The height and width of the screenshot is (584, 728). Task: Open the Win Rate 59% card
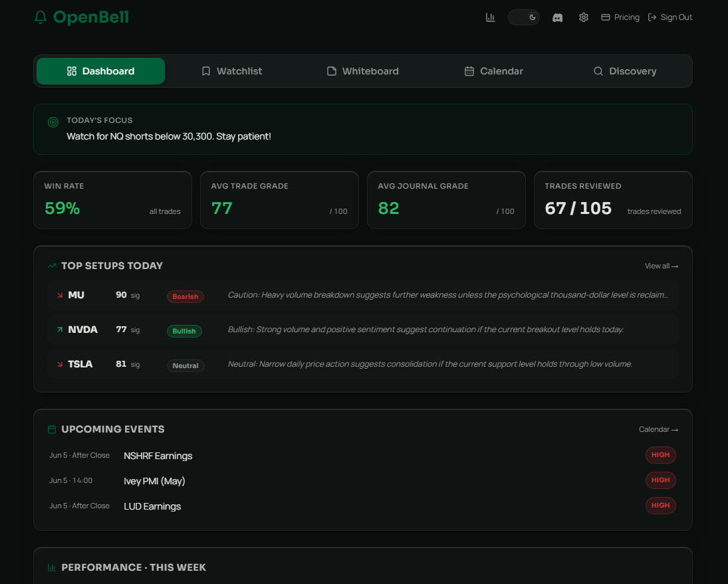coord(113,200)
